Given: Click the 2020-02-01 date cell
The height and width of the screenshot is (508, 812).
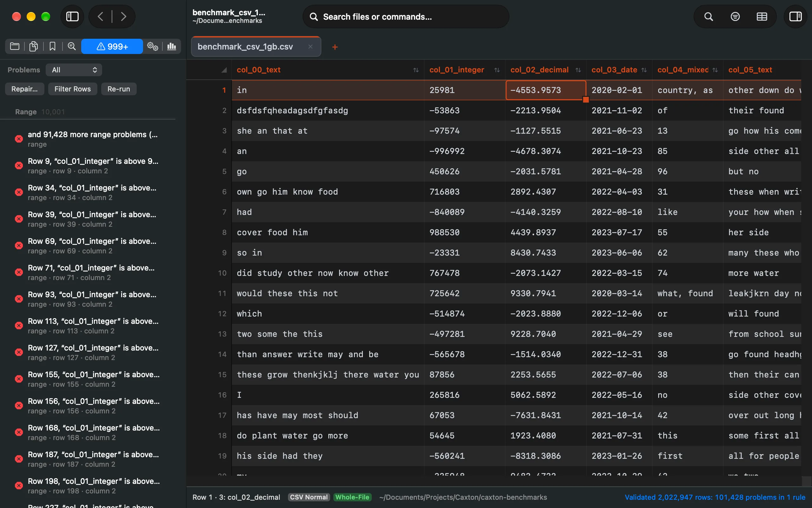Looking at the screenshot, I should coord(619,90).
